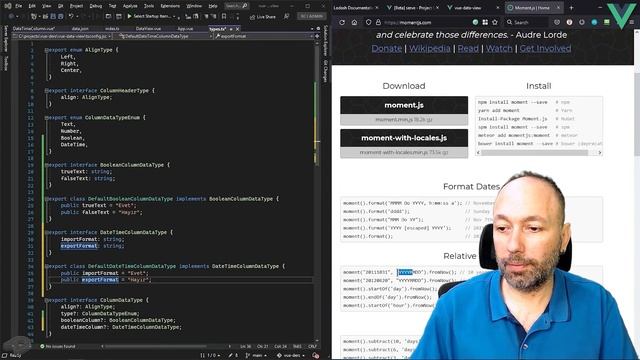Screen dimensions: 640x360
Task: Click the install commands horizontal scrollbar
Action: pos(535,153)
